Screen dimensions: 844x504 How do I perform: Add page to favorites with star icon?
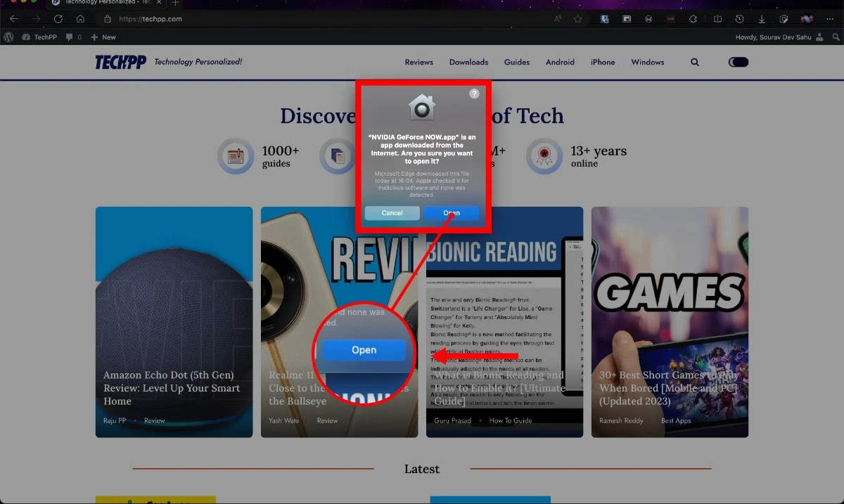577,19
